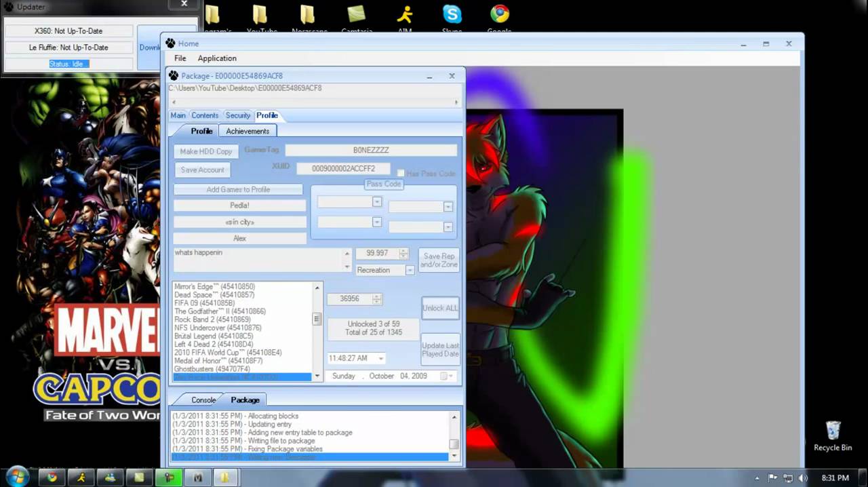Open the Google Chrome desktop shortcut
This screenshot has height=487, width=868.
point(500,18)
